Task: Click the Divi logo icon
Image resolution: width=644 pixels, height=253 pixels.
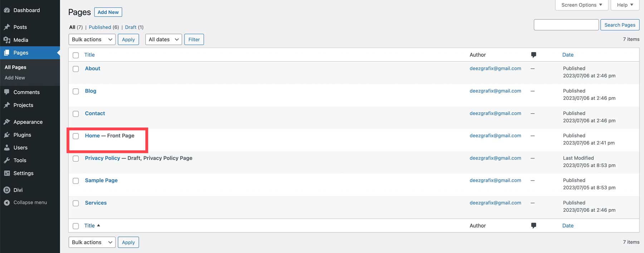Action: pos(7,190)
